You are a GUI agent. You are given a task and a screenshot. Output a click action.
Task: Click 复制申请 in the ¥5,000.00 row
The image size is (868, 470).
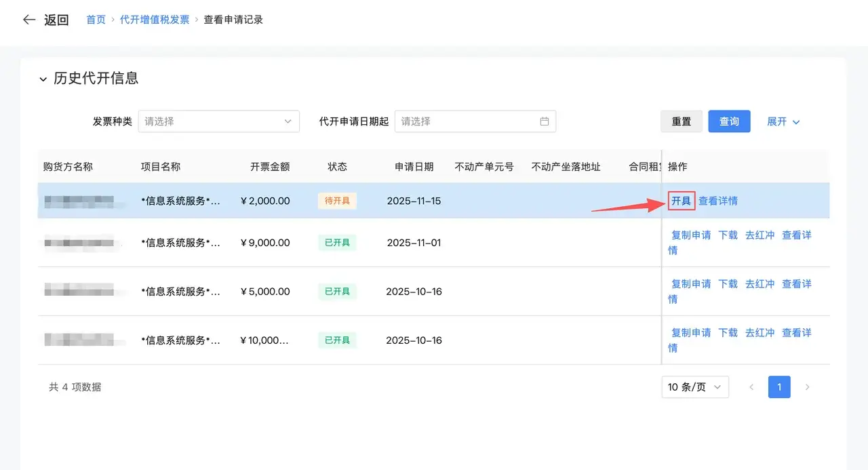click(691, 284)
